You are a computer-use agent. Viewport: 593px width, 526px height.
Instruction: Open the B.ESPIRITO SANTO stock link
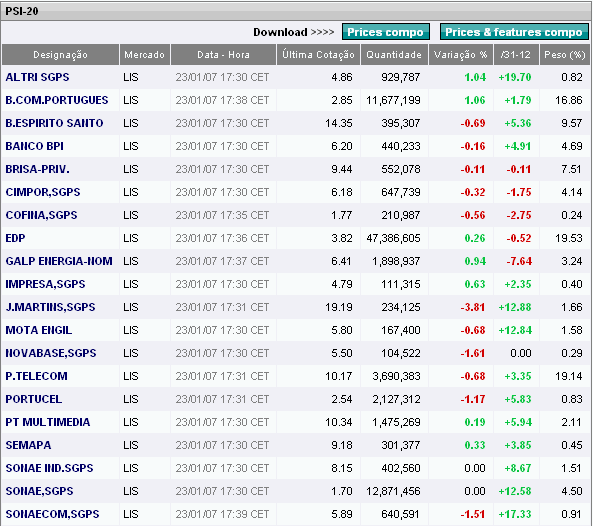[54, 123]
